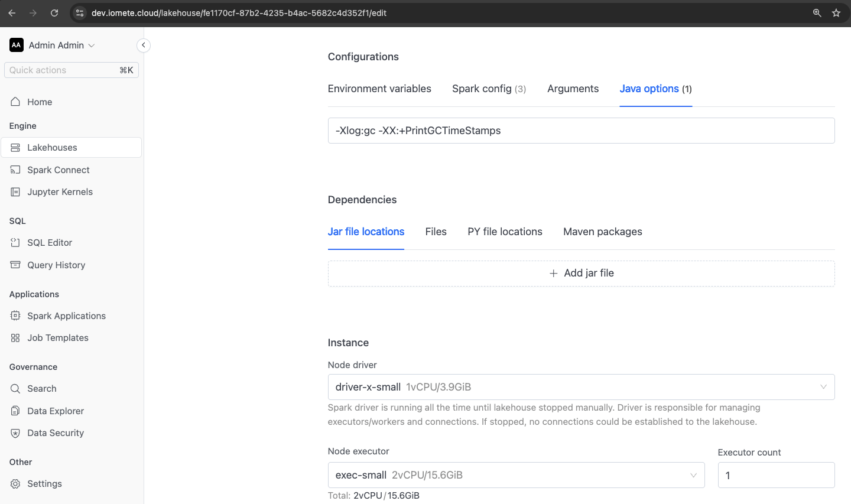This screenshot has height=504, width=851.
Task: Click the Executor count input field
Action: (x=776, y=475)
